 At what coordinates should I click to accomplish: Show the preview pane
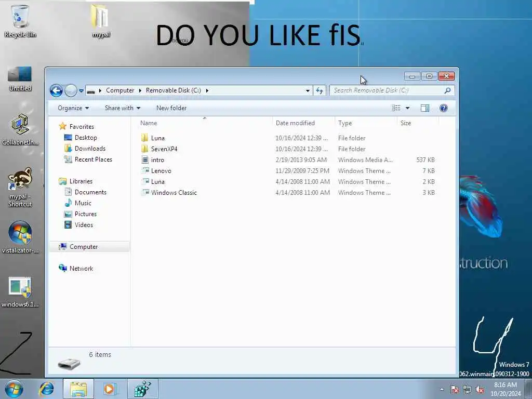click(425, 108)
